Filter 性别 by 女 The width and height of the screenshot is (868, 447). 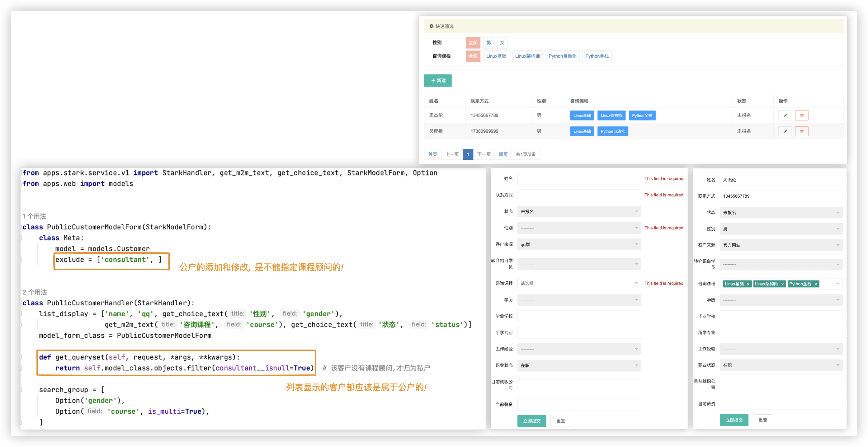[502, 43]
